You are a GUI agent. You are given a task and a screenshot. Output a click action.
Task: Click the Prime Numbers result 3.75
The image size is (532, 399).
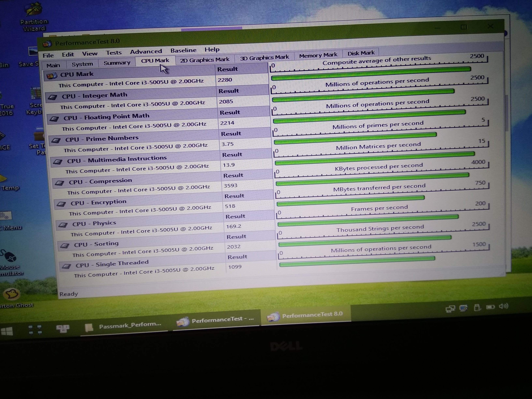pyautogui.click(x=227, y=144)
